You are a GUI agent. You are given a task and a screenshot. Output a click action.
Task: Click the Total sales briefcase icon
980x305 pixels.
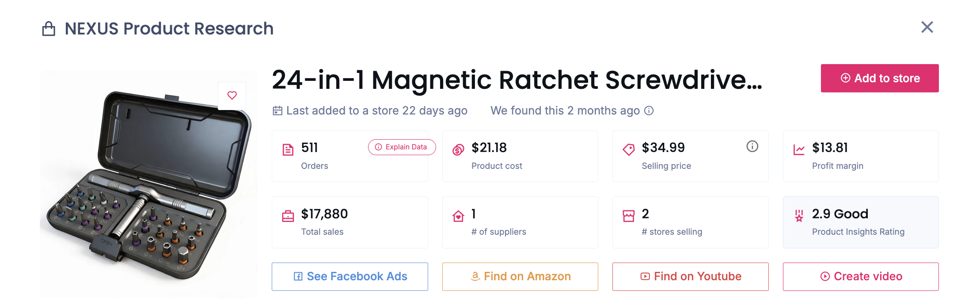[289, 215]
